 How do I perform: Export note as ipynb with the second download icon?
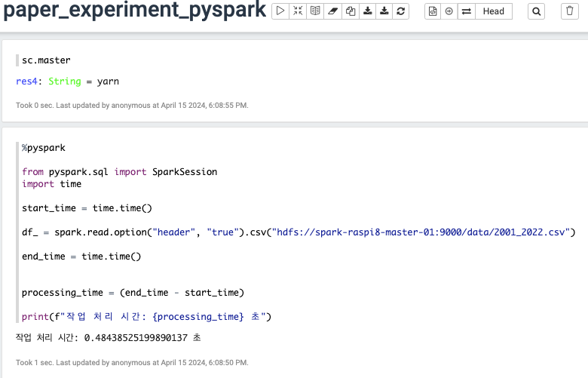pos(384,11)
